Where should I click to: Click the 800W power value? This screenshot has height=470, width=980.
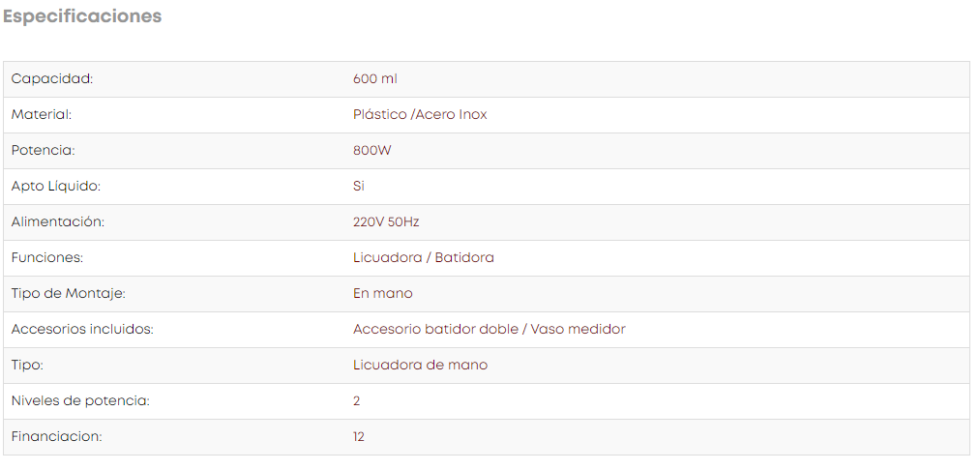[x=371, y=151]
